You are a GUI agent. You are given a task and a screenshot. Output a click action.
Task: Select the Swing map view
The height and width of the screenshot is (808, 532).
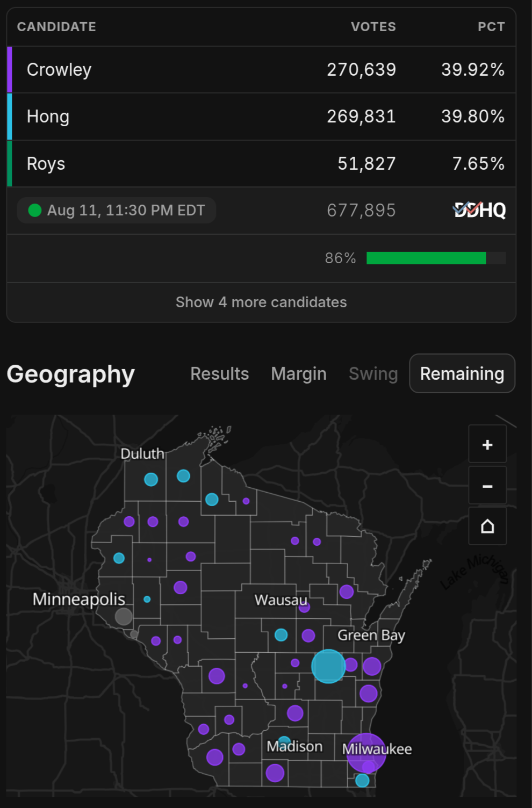373,373
